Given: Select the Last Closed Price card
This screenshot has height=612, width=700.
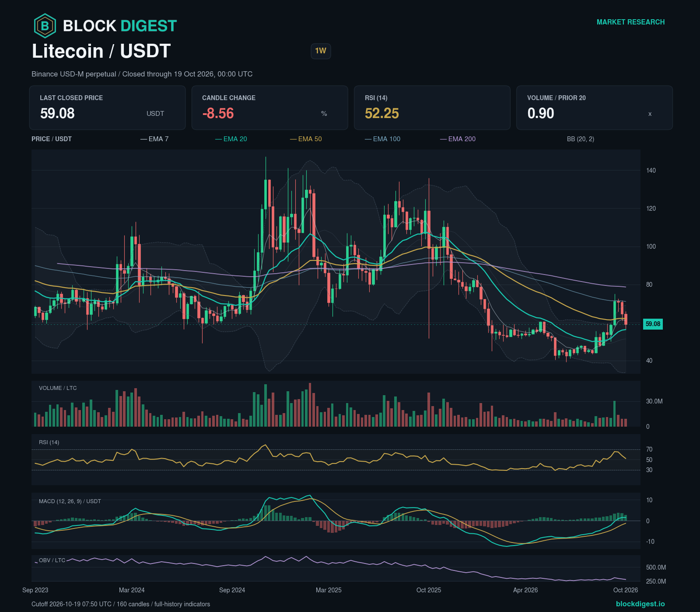Looking at the screenshot, I should [107, 108].
